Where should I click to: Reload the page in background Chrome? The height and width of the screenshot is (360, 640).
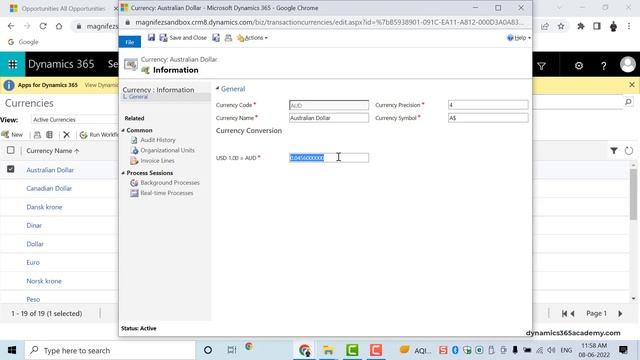43,26
